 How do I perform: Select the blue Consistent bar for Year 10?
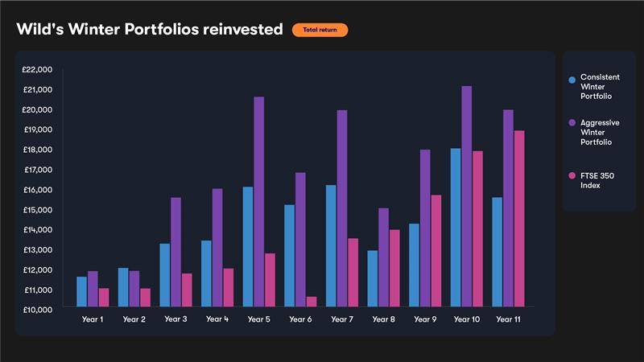(x=456, y=227)
